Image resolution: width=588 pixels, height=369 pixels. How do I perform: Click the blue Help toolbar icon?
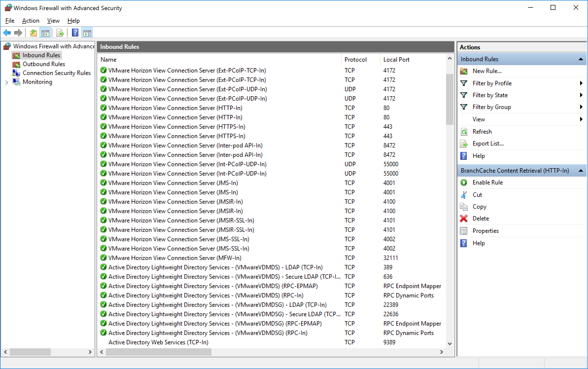[75, 33]
